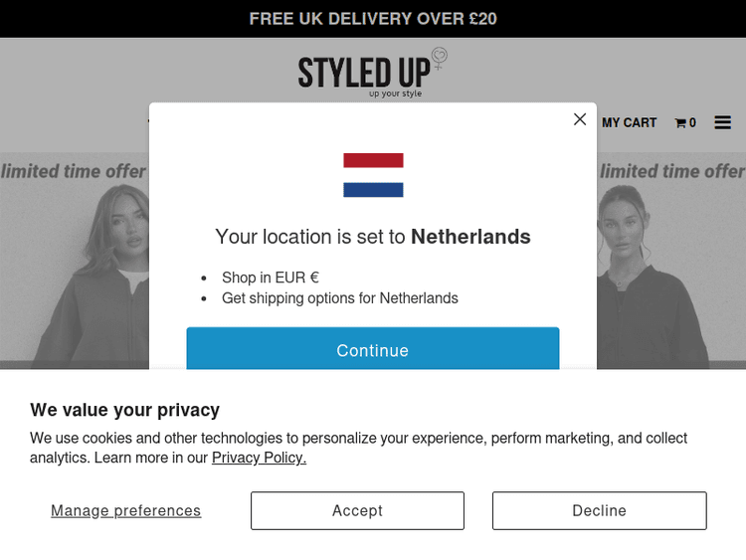Click the free UK delivery announcement bar
Image resolution: width=746 pixels, height=560 pixels.
click(373, 19)
